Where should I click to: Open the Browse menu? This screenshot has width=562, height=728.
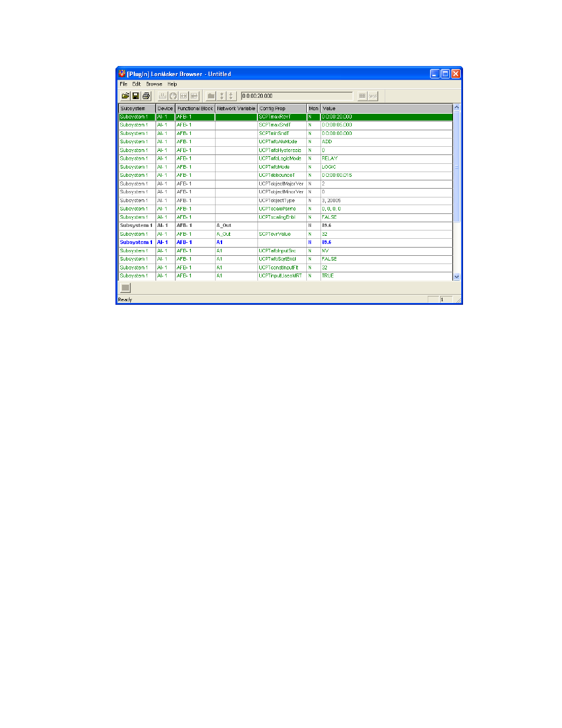point(154,84)
